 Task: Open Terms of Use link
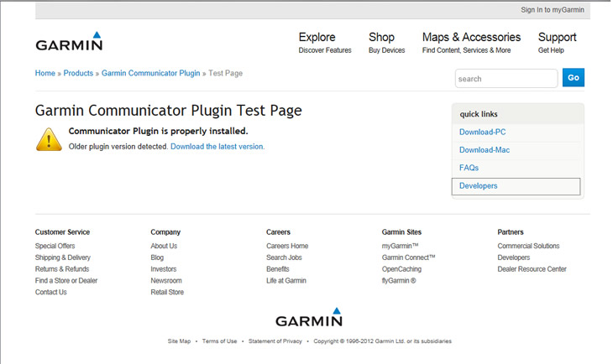coord(219,341)
